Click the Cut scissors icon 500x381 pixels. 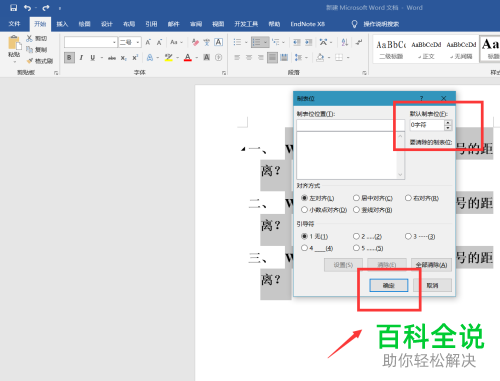coord(29,39)
